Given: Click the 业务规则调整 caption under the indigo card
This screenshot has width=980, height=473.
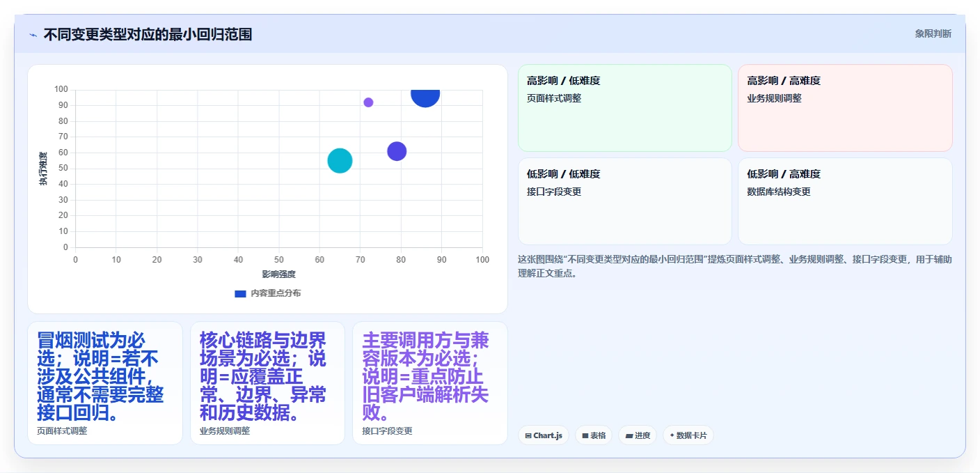Looking at the screenshot, I should 225,431.
